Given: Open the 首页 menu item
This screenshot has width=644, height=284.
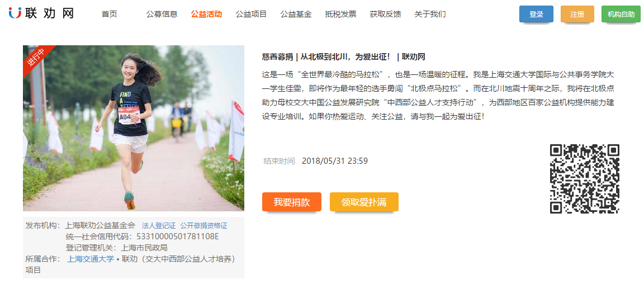Looking at the screenshot, I should [109, 14].
